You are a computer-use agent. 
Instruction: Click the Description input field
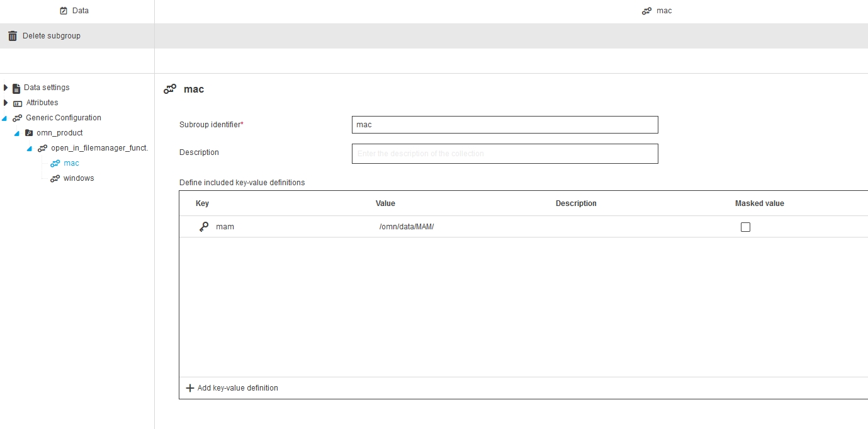pyautogui.click(x=504, y=154)
